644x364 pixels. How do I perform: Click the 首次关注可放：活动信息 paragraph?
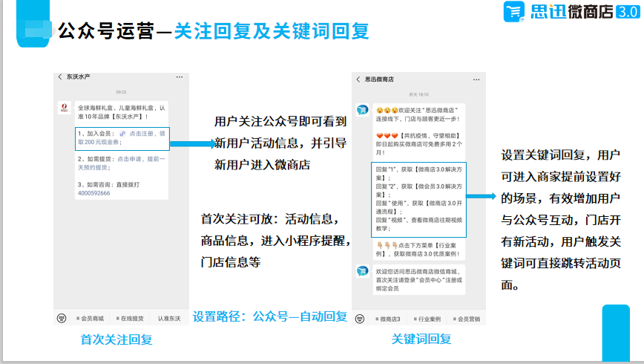coord(275,241)
